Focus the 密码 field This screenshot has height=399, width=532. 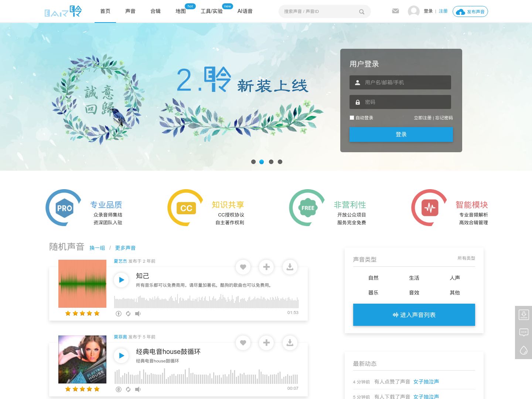click(x=400, y=102)
